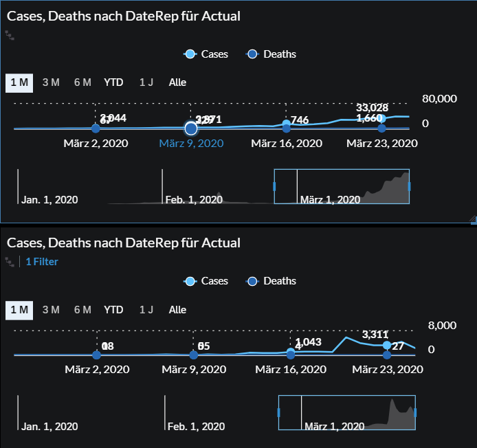Screen dimensions: 477x448
Task: Click the hierarchy icon beside 1 Filter
Action: tap(9, 261)
